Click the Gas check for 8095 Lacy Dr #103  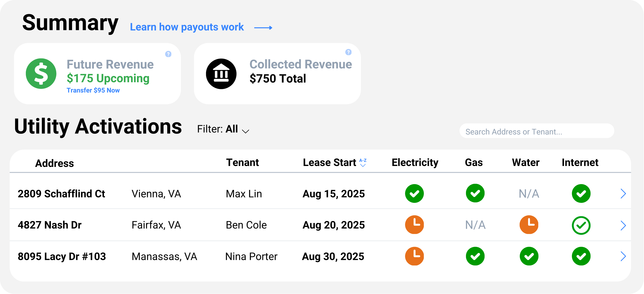click(x=475, y=256)
